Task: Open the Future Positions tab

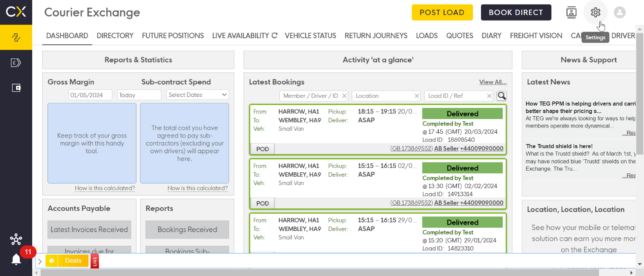Action: pyautogui.click(x=173, y=35)
